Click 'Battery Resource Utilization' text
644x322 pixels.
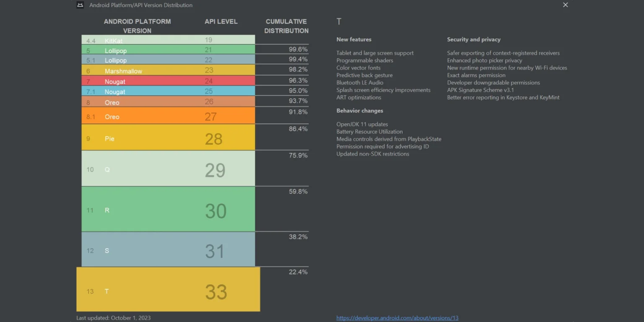[x=369, y=132]
